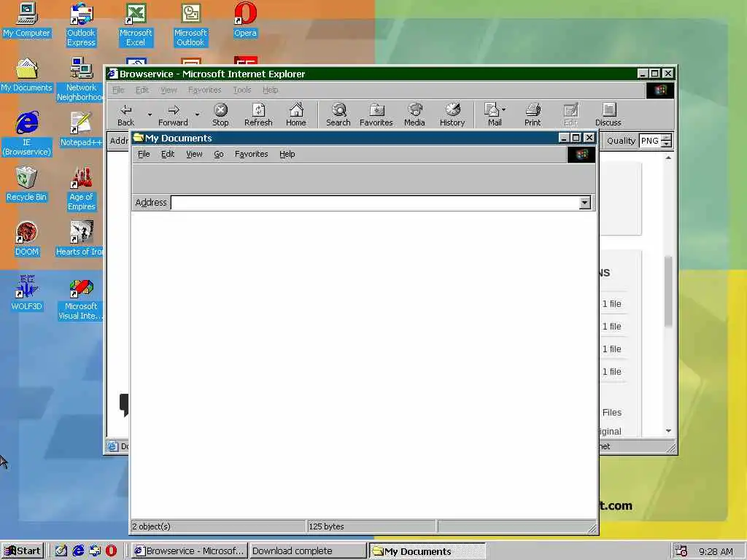
Task: Select the Recycle Bin desktop icon
Action: pyautogui.click(x=27, y=184)
